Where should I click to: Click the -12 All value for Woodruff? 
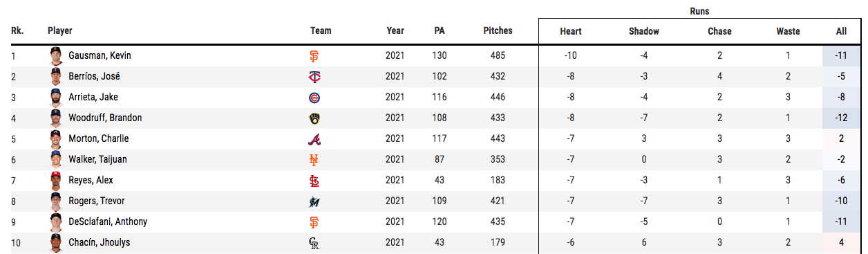coord(841,118)
